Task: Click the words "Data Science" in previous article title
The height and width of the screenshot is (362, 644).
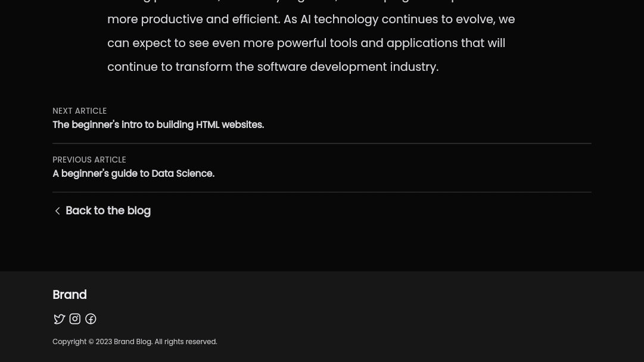Action: [x=182, y=174]
